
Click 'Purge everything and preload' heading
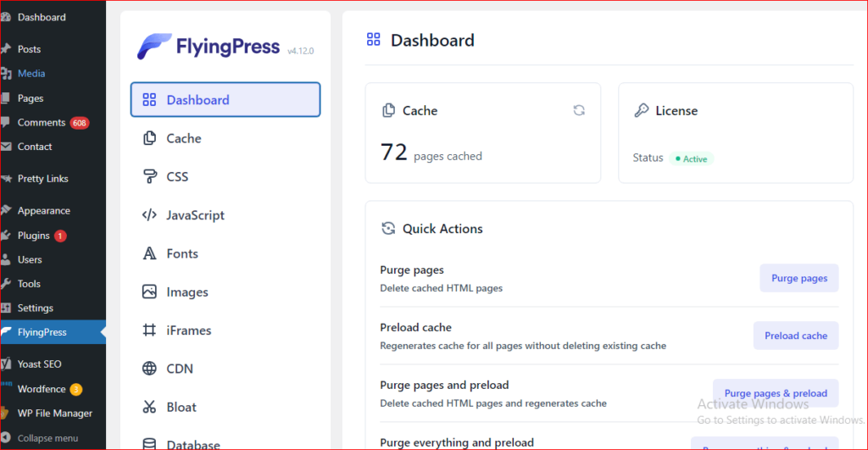point(457,442)
